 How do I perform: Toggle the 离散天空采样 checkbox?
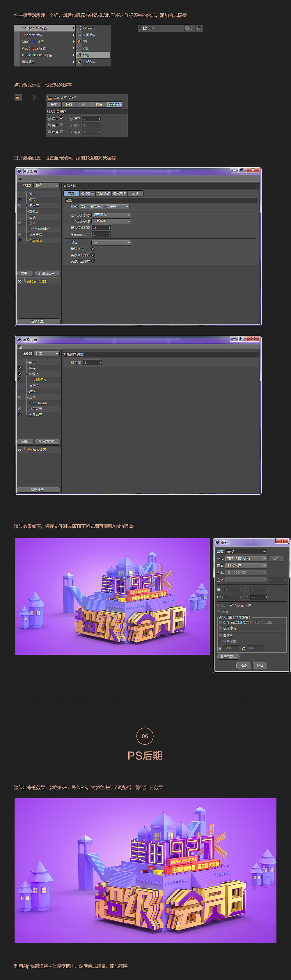[93, 261]
